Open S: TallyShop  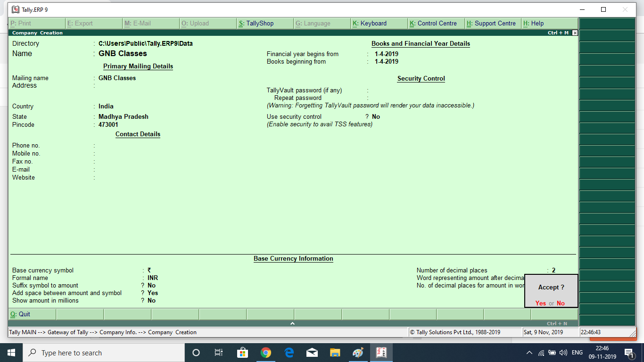[265, 23]
